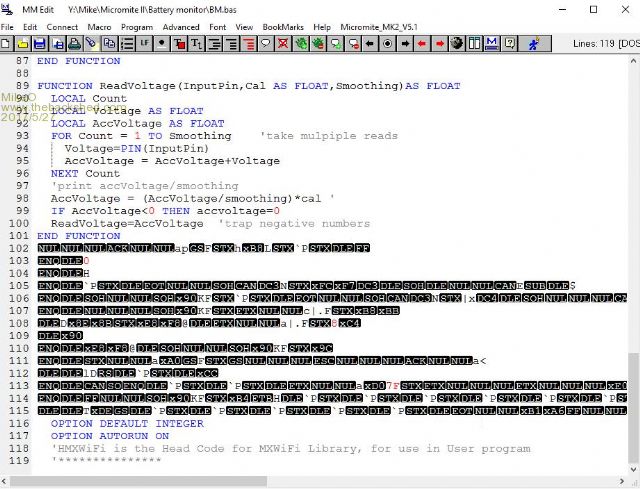
Task: Click the red X comment icon
Action: 284,44
